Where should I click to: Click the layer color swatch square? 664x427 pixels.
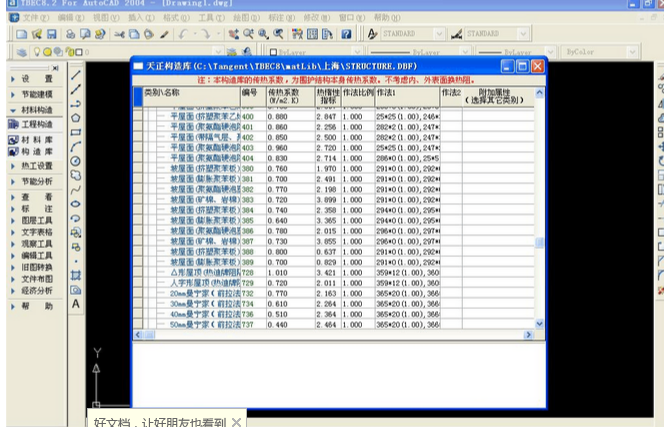78,52
